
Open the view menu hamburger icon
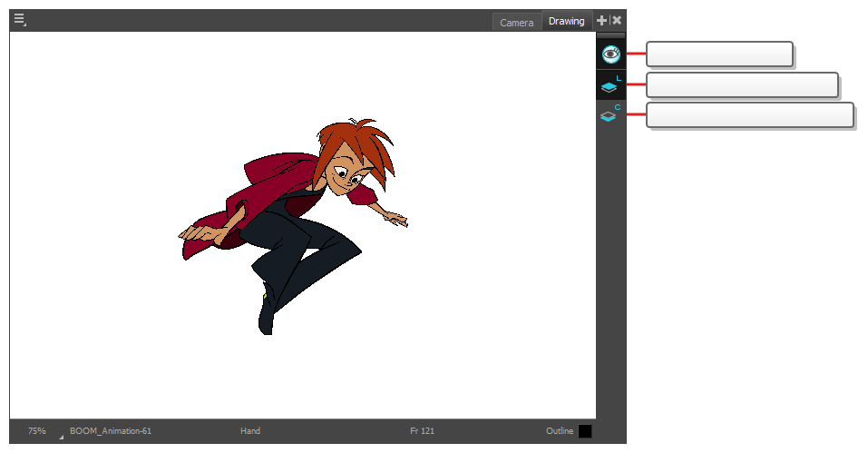click(19, 20)
